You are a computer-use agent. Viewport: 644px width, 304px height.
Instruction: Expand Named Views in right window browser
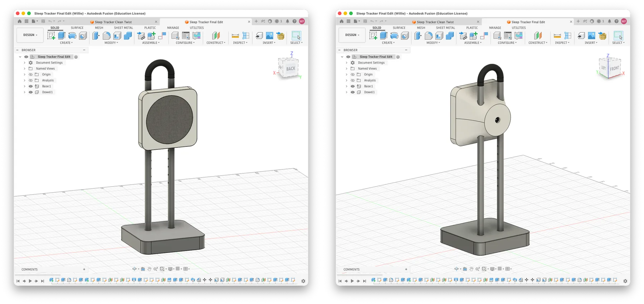pos(347,69)
